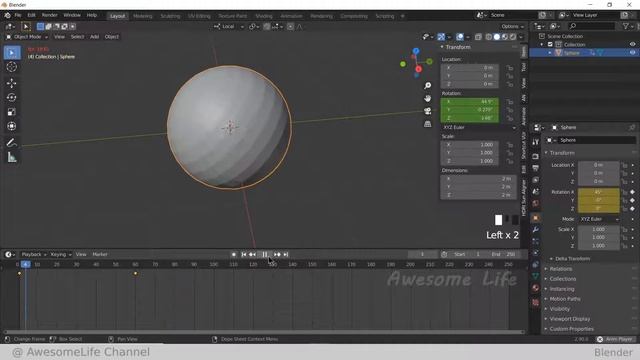
Task: Click the viewport zoom magnifier icon
Action: (427, 85)
